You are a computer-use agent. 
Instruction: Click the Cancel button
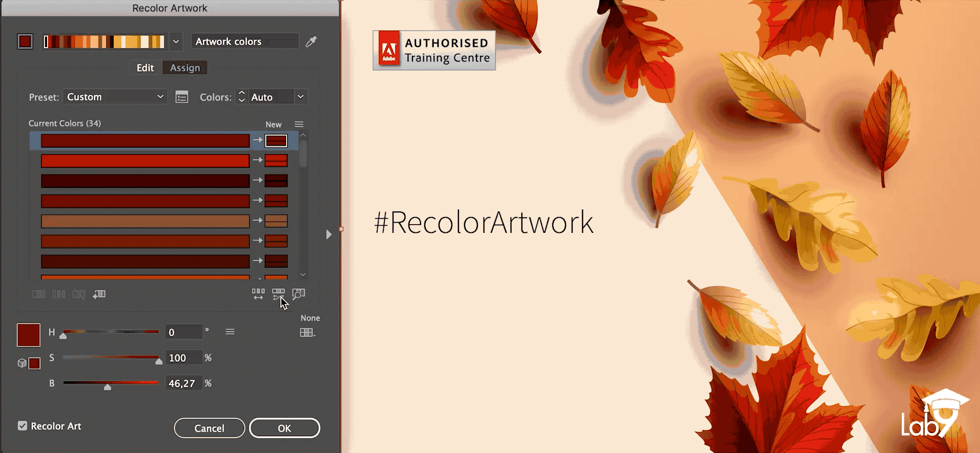pyautogui.click(x=209, y=428)
